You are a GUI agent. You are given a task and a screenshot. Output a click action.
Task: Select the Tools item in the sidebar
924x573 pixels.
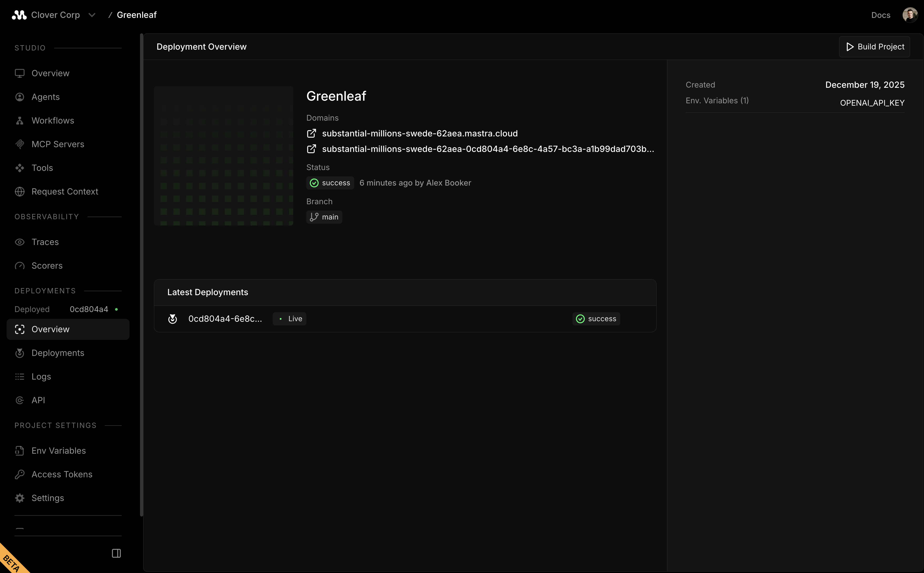42,168
